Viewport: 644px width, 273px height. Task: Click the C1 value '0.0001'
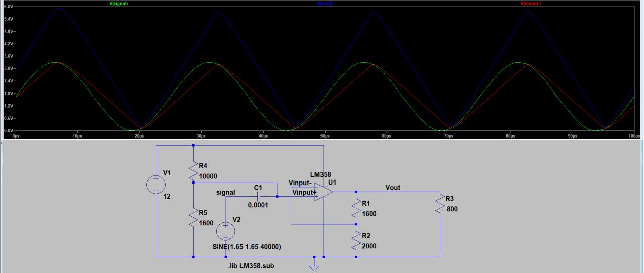tap(258, 205)
